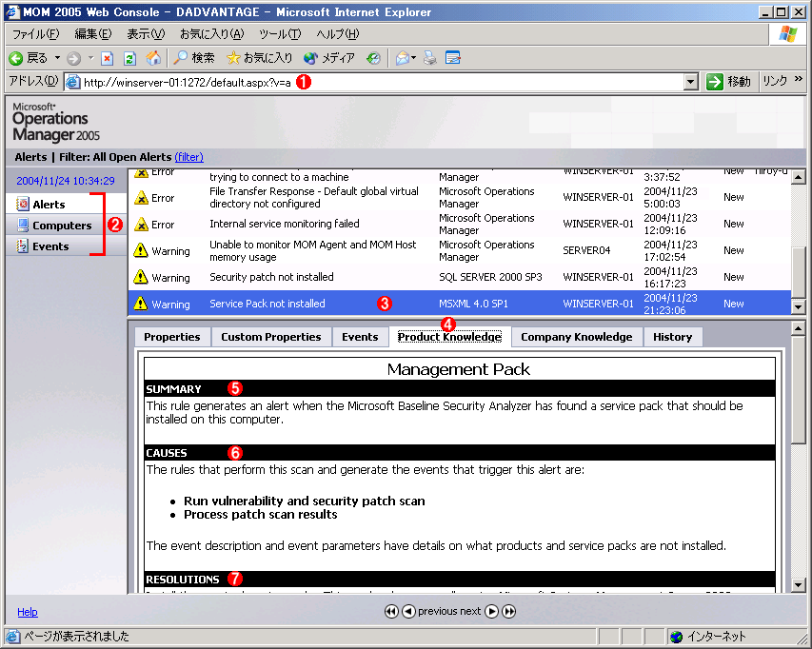Switch to the Events tab
This screenshot has width=812, height=649.
360,337
